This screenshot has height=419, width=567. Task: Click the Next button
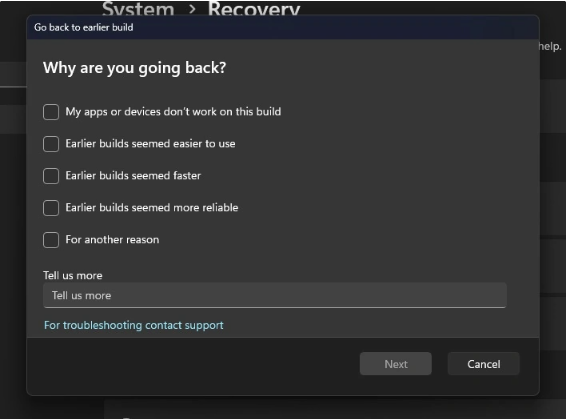(x=396, y=364)
